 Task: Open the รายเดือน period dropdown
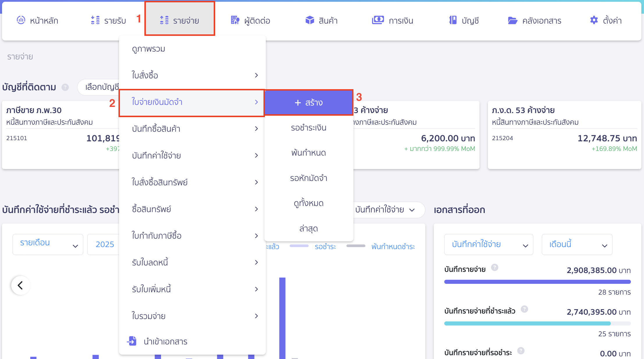[x=48, y=244]
